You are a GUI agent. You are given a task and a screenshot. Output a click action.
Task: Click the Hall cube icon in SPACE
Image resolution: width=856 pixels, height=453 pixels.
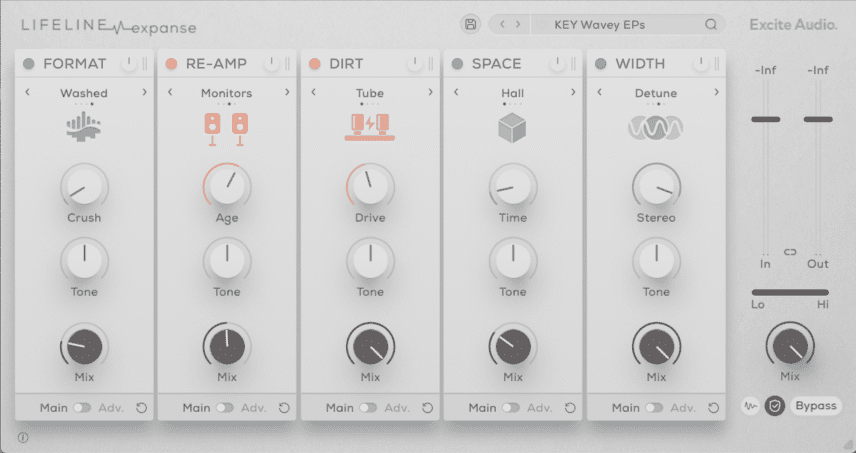[512, 128]
